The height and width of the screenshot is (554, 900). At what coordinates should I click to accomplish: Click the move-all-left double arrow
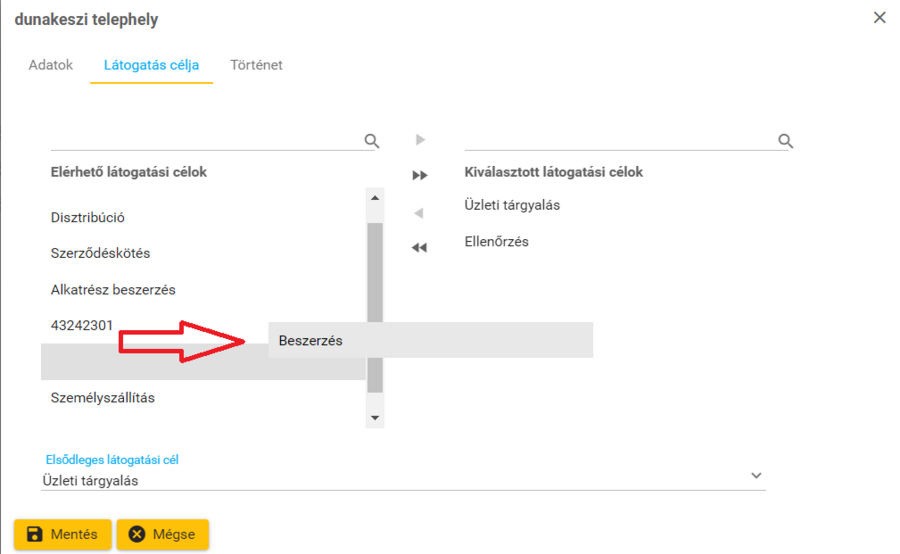420,248
